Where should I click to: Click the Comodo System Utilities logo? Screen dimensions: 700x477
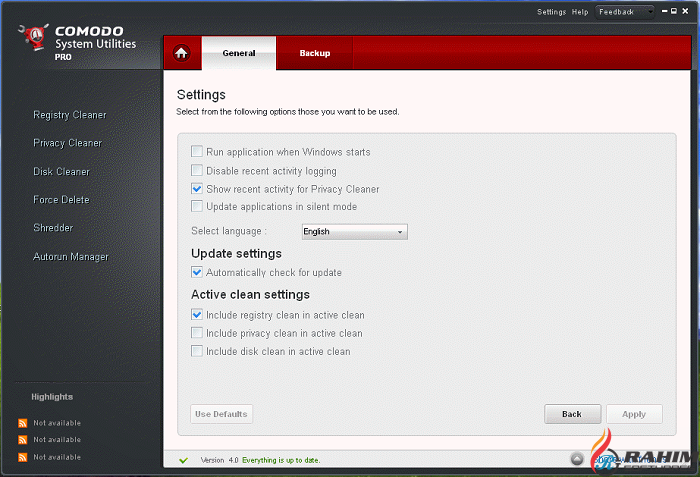(77, 42)
